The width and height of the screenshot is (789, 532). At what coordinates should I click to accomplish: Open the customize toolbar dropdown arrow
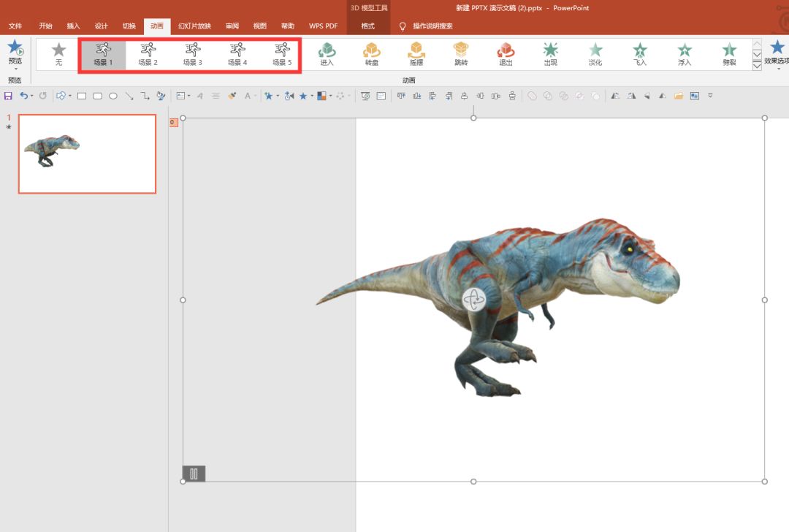(710, 96)
